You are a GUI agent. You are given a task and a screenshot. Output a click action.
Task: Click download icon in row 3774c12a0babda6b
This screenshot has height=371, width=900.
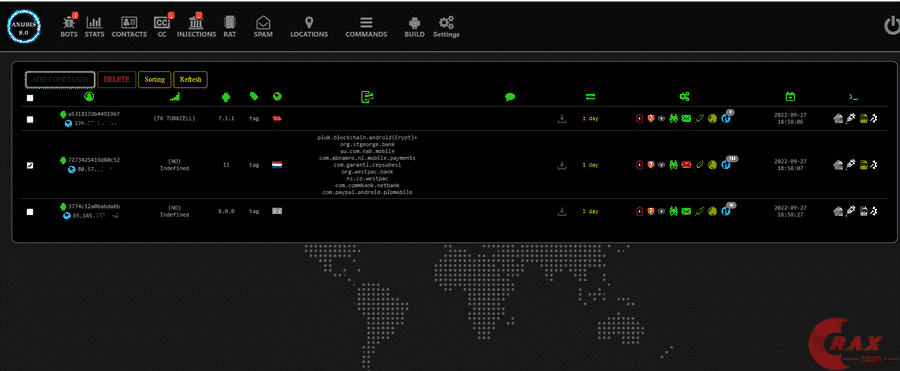(561, 211)
